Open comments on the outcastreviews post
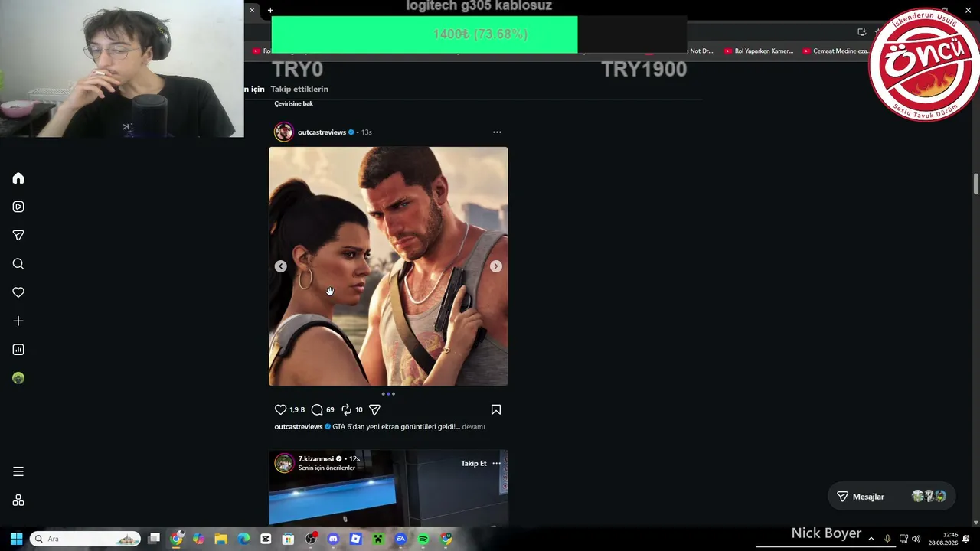Viewport: 980px width, 551px height. (317, 409)
